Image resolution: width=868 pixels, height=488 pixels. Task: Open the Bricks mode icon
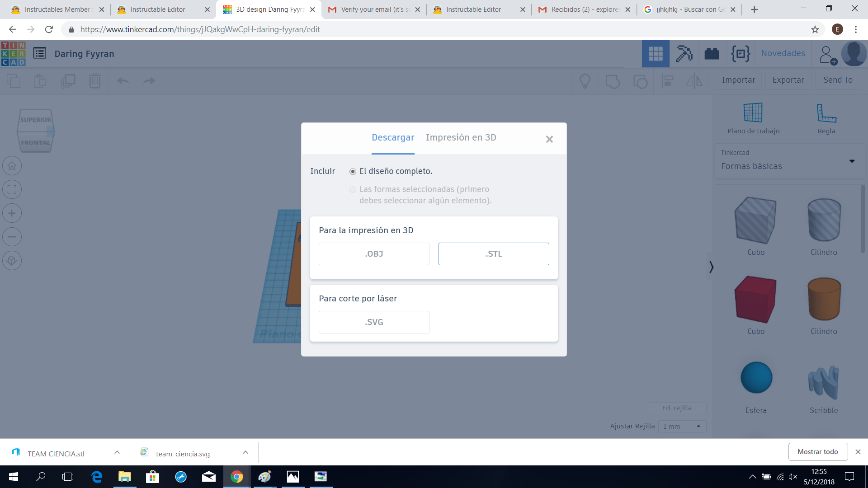(712, 54)
